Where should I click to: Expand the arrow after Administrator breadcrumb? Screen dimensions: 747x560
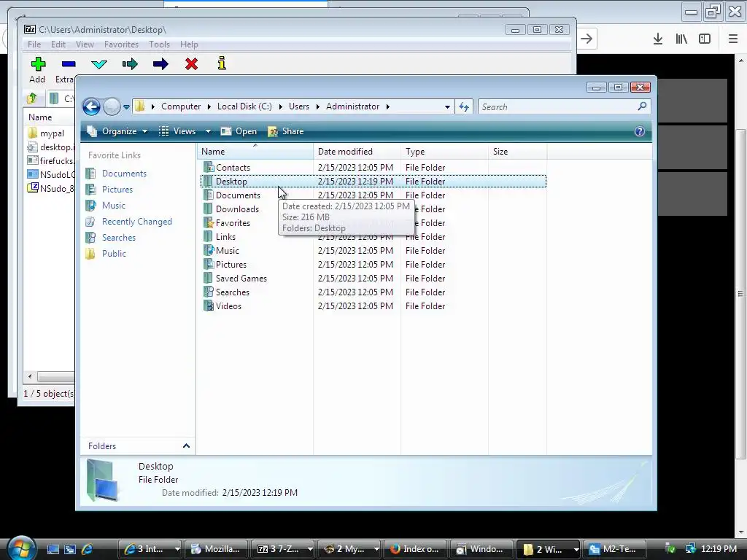pyautogui.click(x=388, y=106)
